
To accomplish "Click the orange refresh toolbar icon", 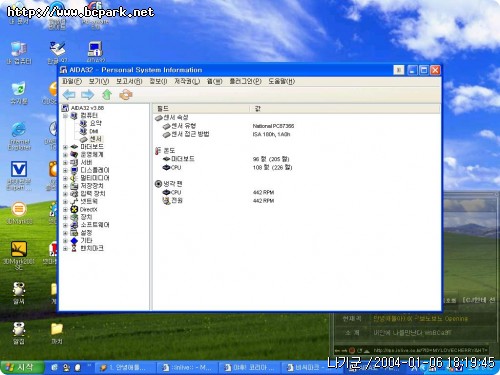I will click(x=126, y=95).
